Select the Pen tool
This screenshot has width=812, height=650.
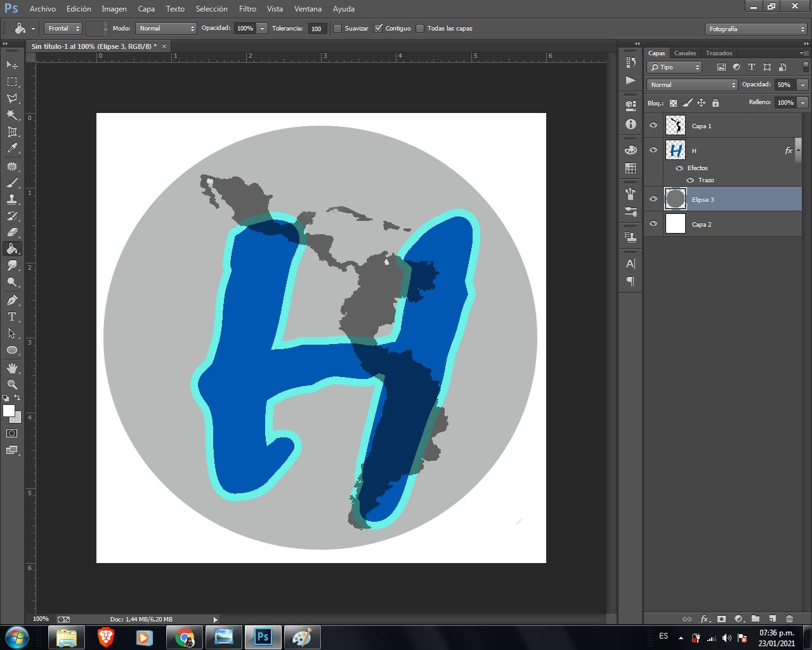pos(12,300)
